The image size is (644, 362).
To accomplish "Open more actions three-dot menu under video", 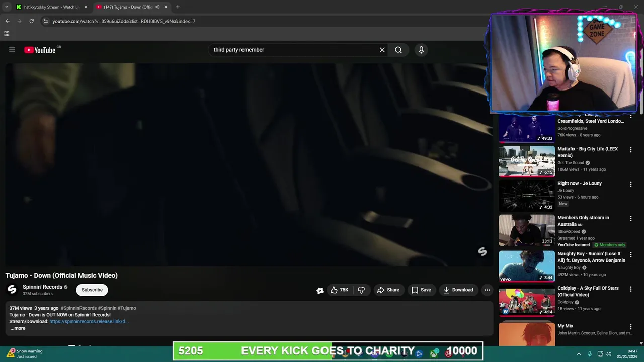I will tap(487, 290).
